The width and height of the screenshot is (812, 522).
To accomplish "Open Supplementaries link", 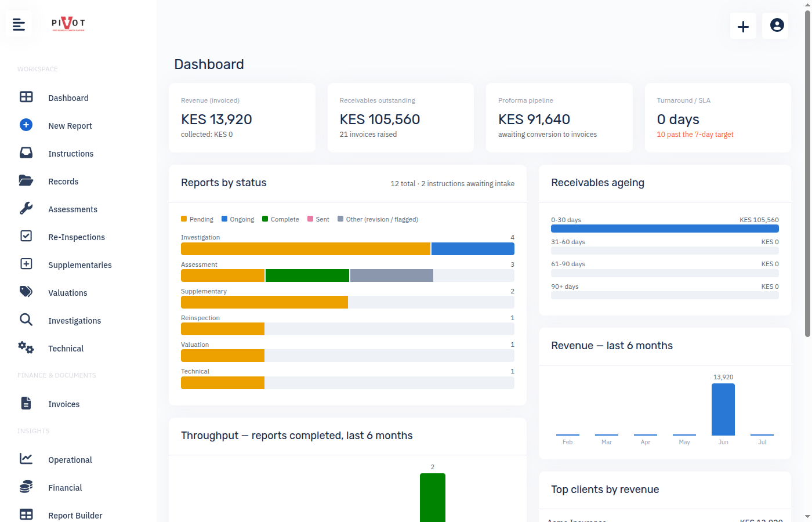I will (x=80, y=265).
